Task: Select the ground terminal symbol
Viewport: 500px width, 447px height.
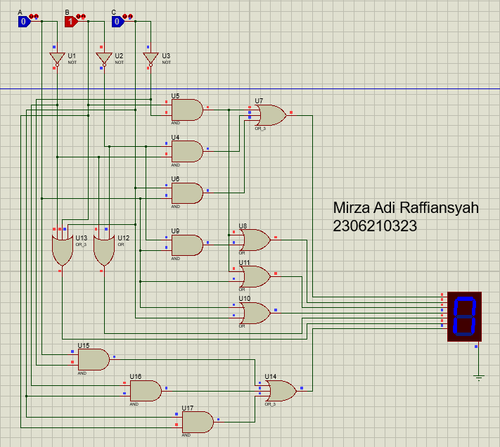Action: coord(478,377)
